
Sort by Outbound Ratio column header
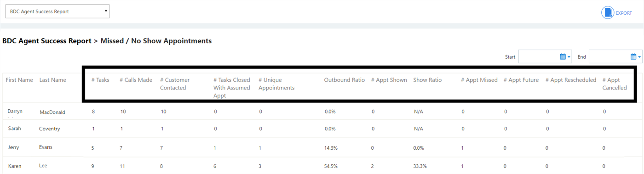click(x=345, y=80)
